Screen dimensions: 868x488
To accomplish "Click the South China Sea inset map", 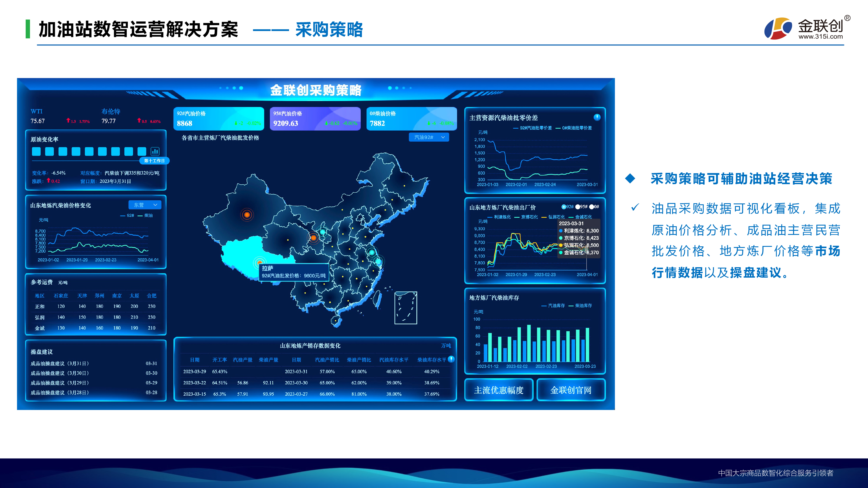I will click(406, 308).
